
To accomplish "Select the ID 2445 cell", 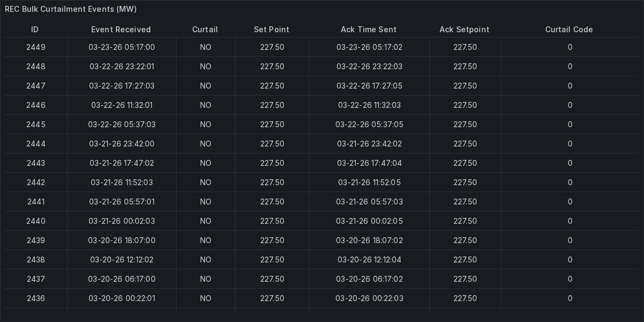I will [36, 125].
